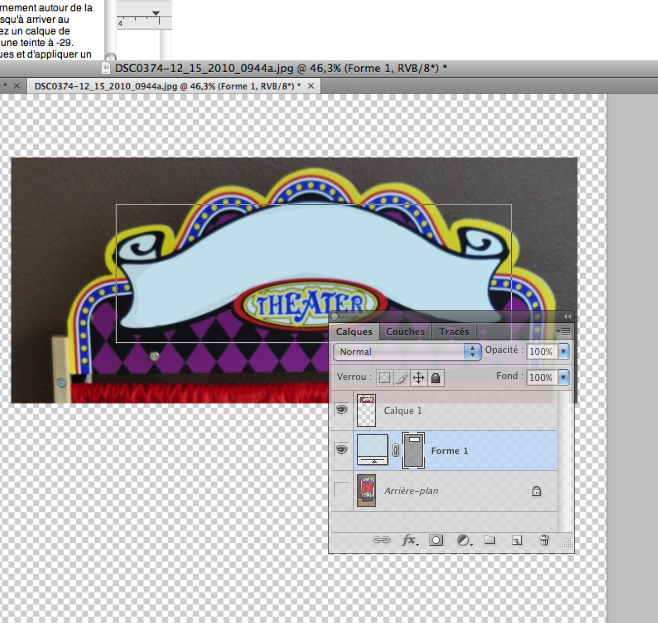
Task: Create new adjustment layer half-circle icon
Action: pyautogui.click(x=464, y=540)
